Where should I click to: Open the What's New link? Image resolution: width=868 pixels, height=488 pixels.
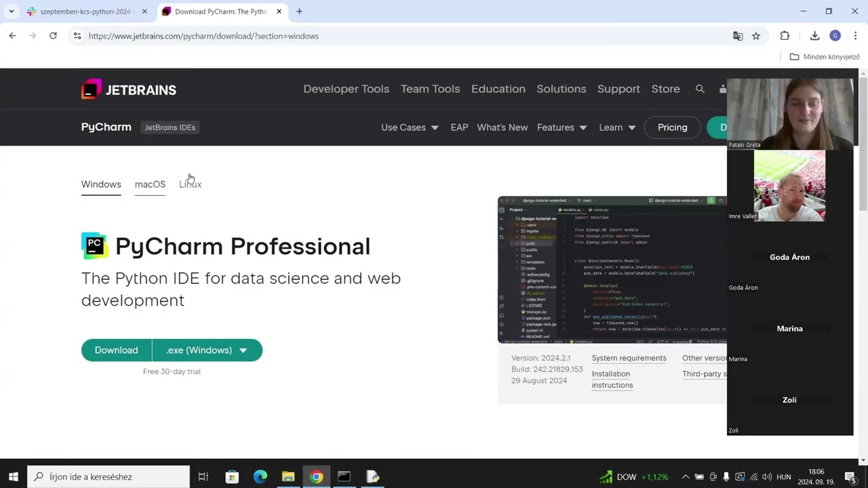click(502, 127)
